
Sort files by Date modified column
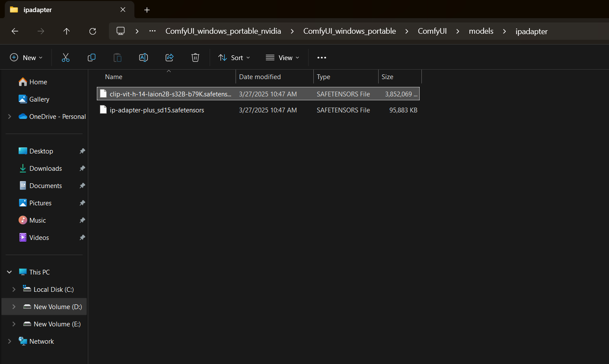point(260,77)
